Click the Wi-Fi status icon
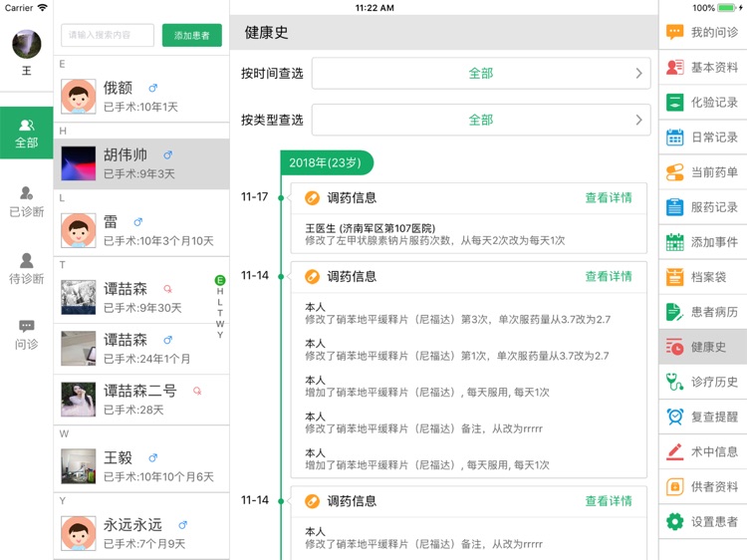747x560 pixels. point(43,8)
